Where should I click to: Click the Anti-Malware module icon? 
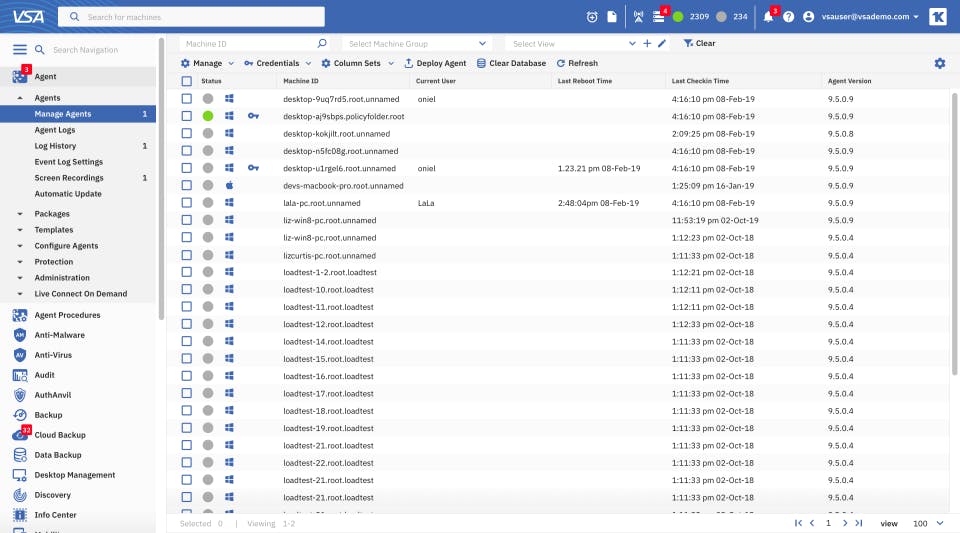pos(20,335)
